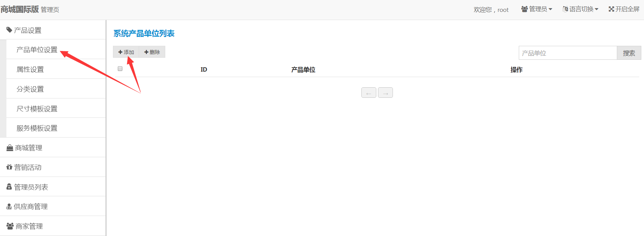
Task: Click the 供应商管理 sidebar icon
Action: tap(9, 206)
